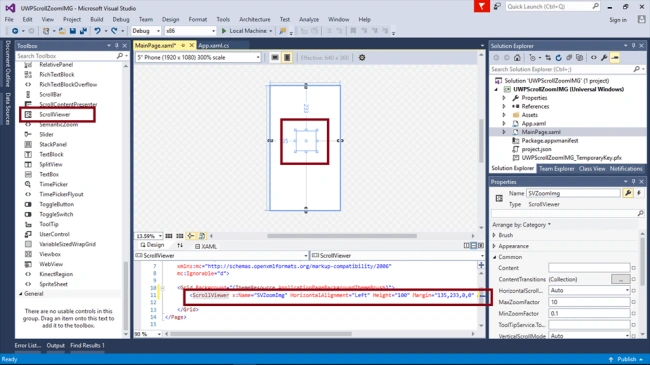Click the XAML pane button
This screenshot has width=650, height=365.
click(206, 246)
